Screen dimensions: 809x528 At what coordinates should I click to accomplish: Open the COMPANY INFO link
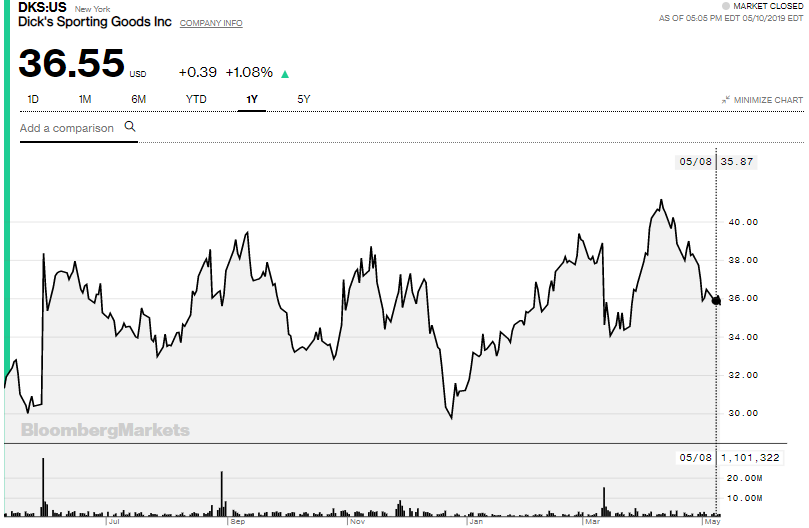[x=211, y=23]
